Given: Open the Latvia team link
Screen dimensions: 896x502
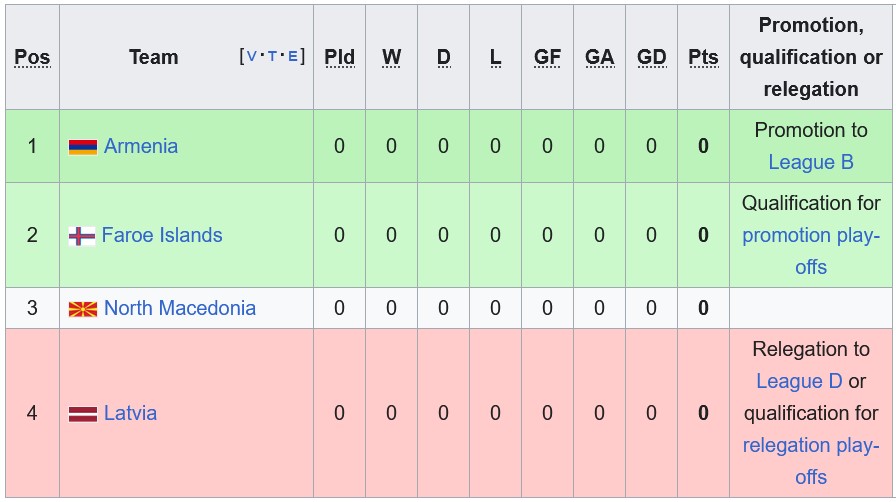Looking at the screenshot, I should pyautogui.click(x=130, y=413).
